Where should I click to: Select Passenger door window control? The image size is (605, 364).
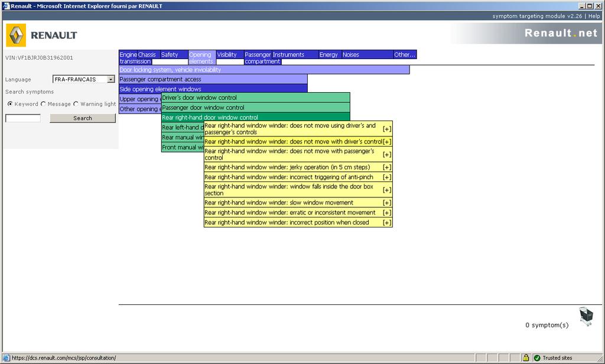[255, 108]
